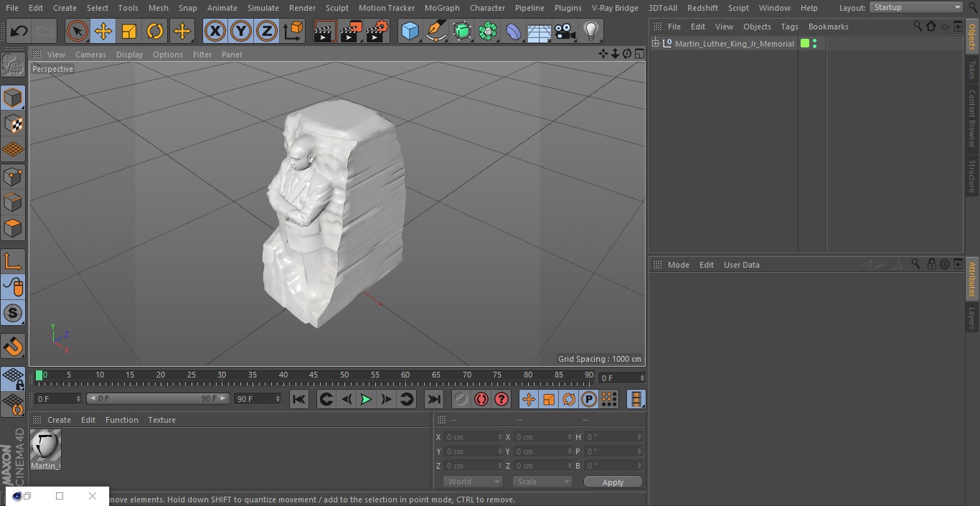Switch to Texture mode

tap(13, 123)
